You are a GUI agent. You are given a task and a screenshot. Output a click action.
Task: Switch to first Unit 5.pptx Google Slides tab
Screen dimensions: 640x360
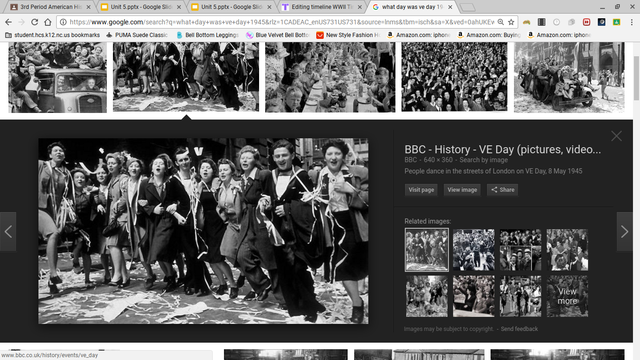coord(141,7)
